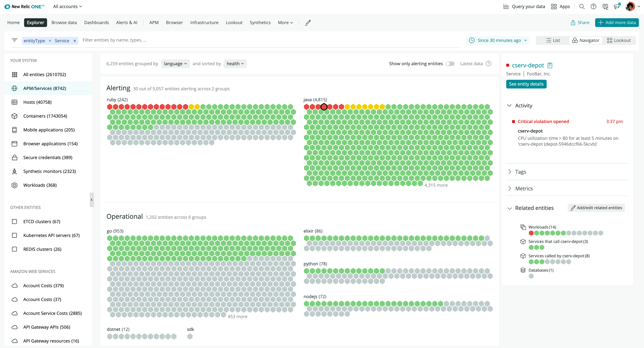Click the 453 more go text

point(237,316)
